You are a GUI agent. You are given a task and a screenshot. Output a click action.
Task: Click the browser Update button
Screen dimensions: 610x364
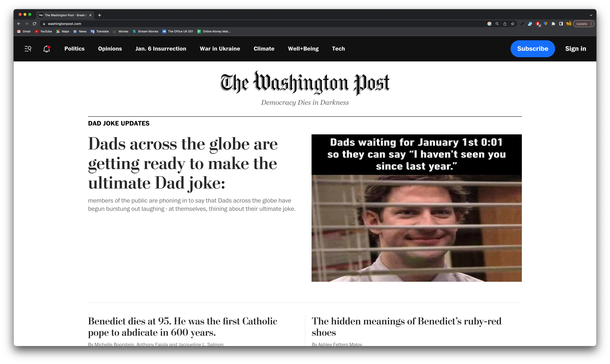coord(584,24)
